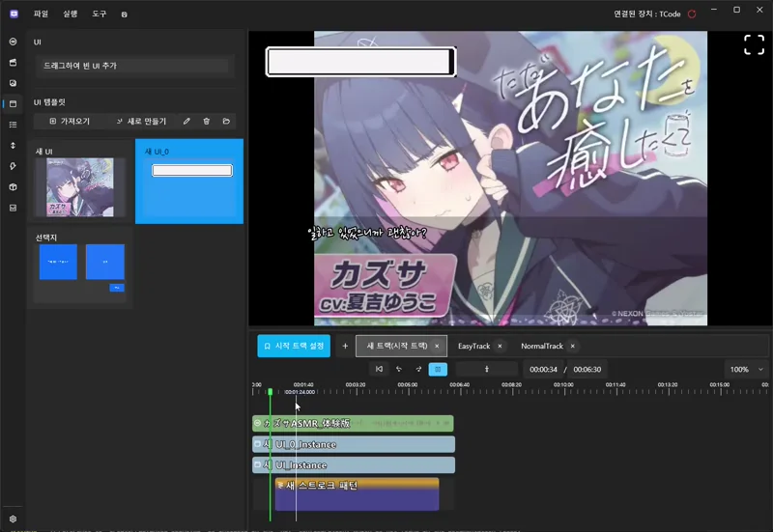Click the pencil edit icon for UI templates
Image resolution: width=773 pixels, height=532 pixels.
pyautogui.click(x=186, y=122)
